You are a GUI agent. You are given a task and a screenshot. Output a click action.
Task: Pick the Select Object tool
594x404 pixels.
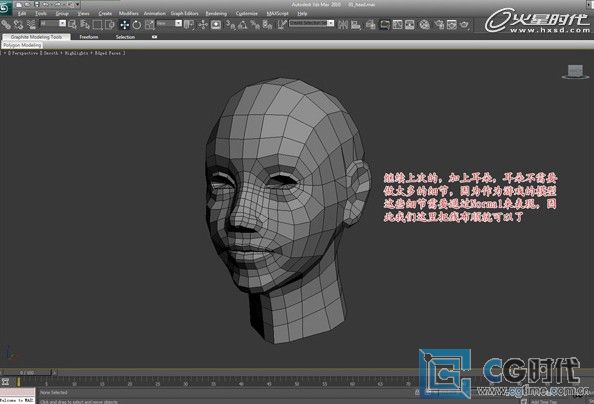(73, 25)
